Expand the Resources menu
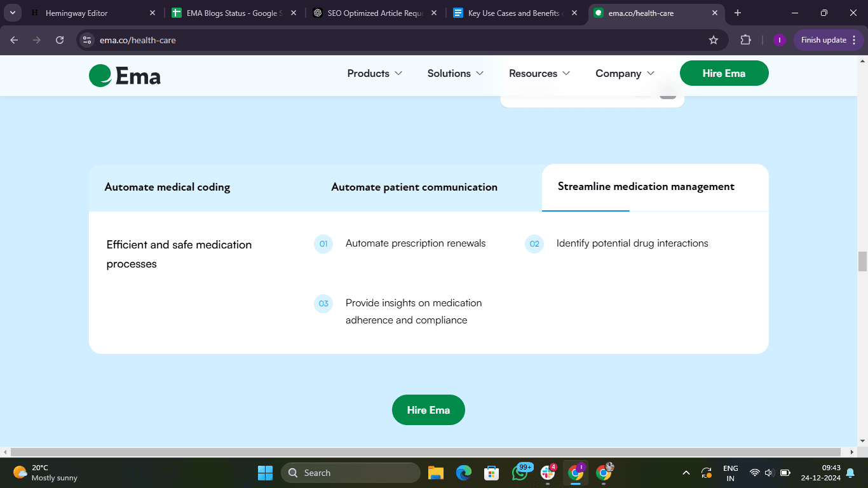Screen dimensions: 868x488 (539, 74)
